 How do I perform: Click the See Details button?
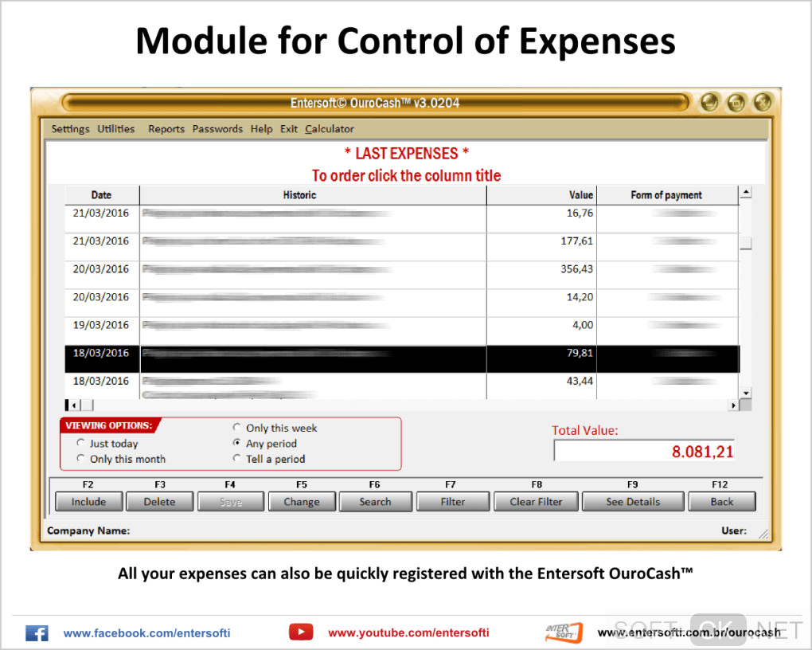click(633, 502)
